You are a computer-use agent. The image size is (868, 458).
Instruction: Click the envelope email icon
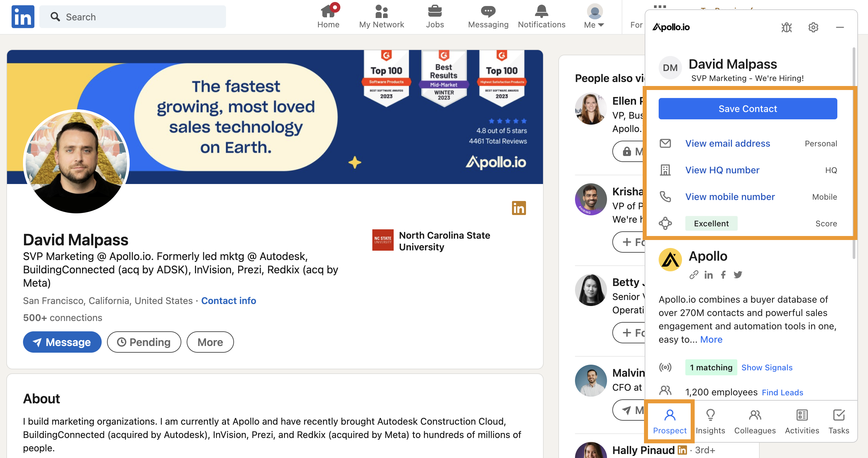coord(665,143)
